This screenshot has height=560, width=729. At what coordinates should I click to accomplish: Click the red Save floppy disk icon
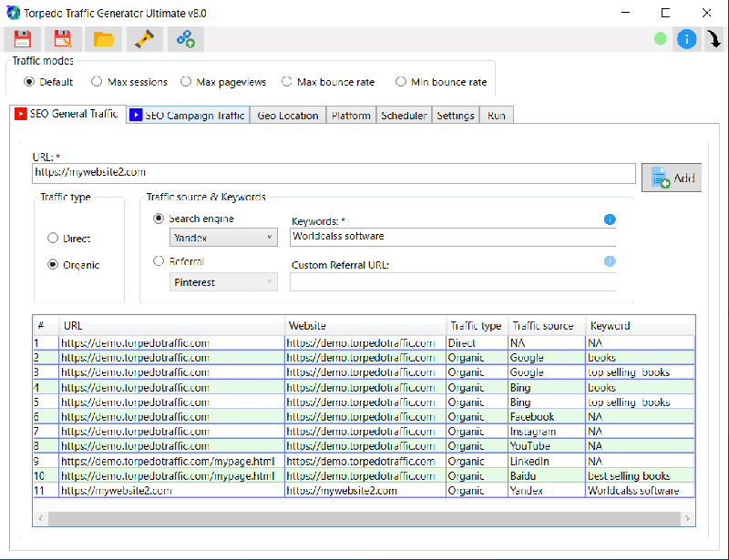click(x=22, y=39)
